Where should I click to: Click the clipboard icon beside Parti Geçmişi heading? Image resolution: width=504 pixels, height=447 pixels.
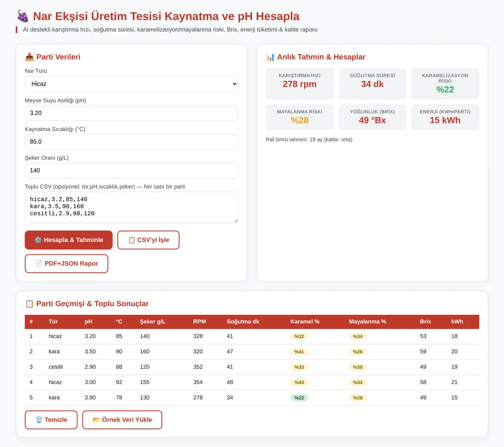click(29, 304)
